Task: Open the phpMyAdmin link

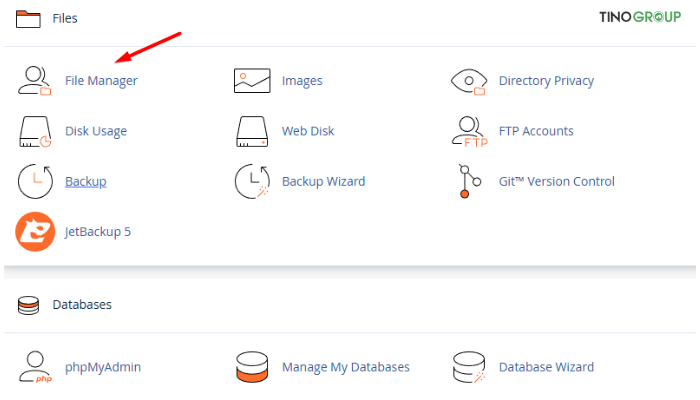Action: (x=103, y=367)
